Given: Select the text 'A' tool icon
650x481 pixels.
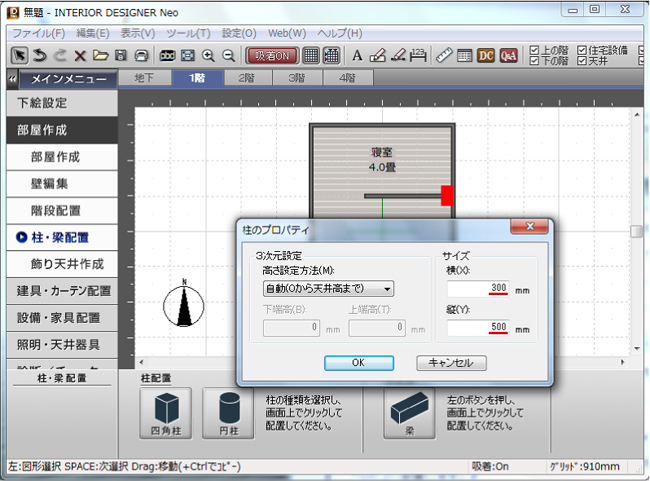Looking at the screenshot, I should pyautogui.click(x=357, y=55).
